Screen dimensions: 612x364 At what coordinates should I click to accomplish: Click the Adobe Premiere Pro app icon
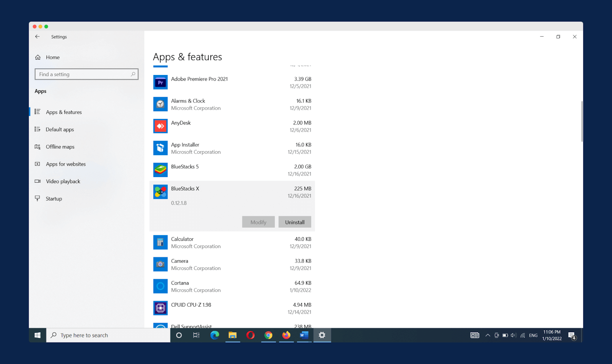160,83
